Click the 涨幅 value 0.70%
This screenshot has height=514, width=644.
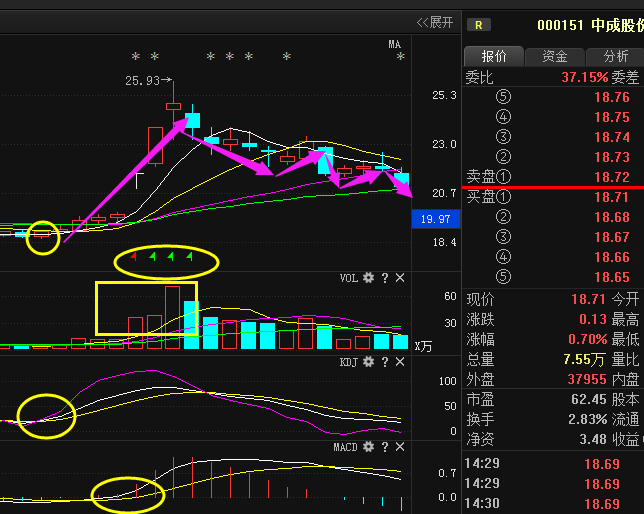587,339
